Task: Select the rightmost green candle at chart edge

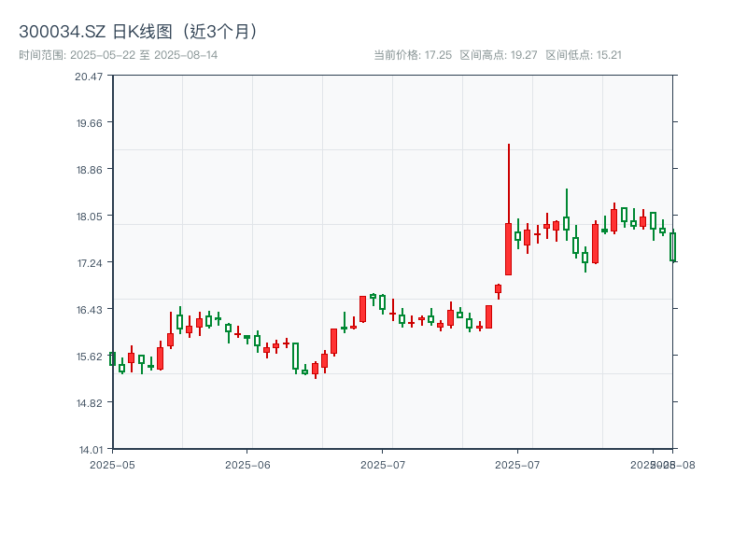Action: (x=672, y=246)
